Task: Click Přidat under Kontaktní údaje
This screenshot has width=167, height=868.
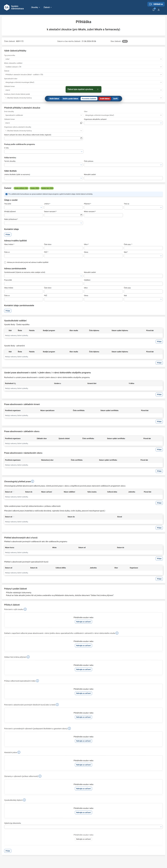Action: point(8,235)
